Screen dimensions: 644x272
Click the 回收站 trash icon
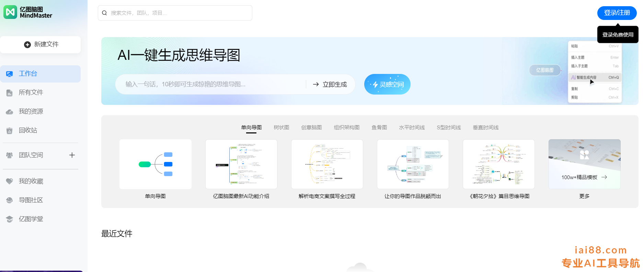pyautogui.click(x=10, y=131)
